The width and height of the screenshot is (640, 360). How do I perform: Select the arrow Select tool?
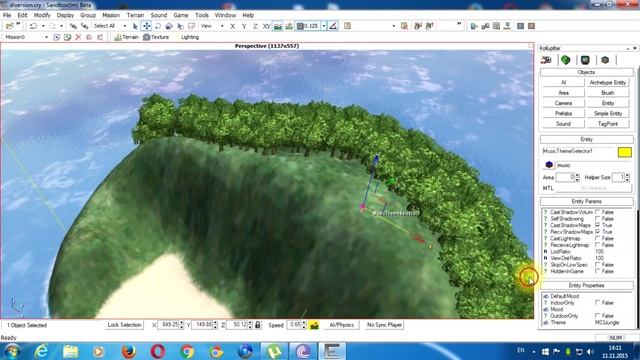click(x=136, y=26)
